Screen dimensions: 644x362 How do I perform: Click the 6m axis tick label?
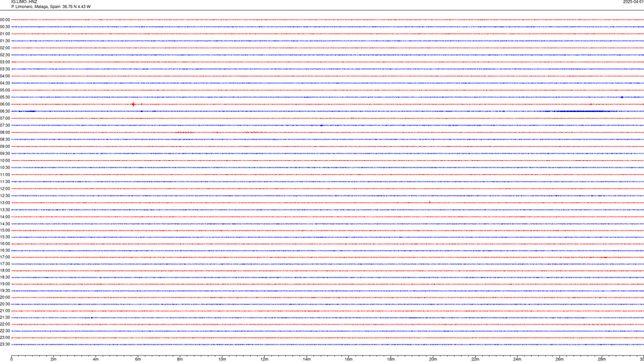[x=138, y=359]
